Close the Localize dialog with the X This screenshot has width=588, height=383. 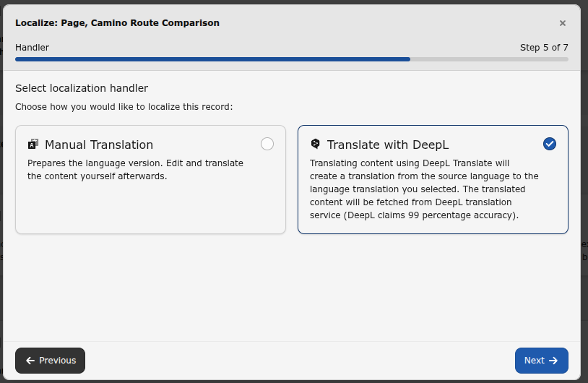pyautogui.click(x=563, y=23)
